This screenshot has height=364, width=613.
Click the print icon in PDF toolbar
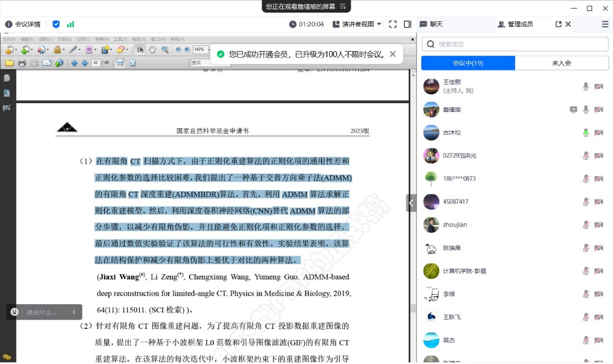click(x=22, y=63)
